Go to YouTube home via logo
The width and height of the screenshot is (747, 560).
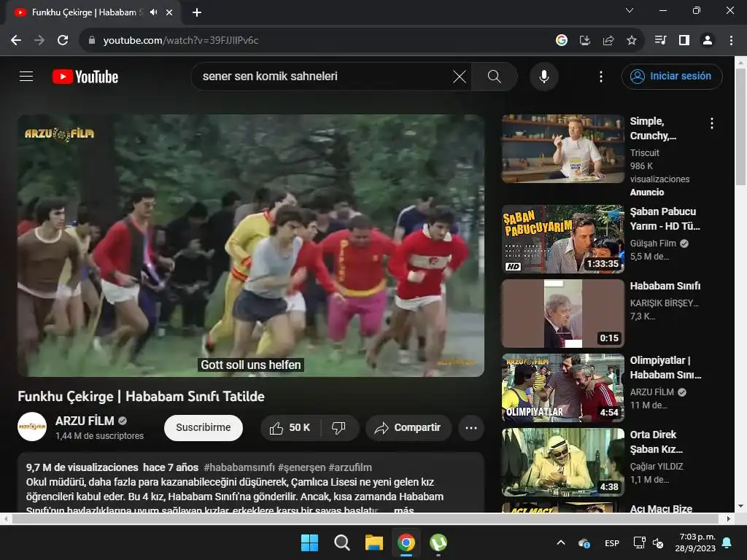(x=85, y=77)
